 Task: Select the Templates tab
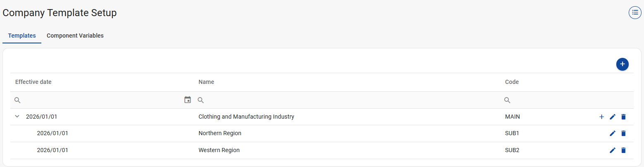22,36
